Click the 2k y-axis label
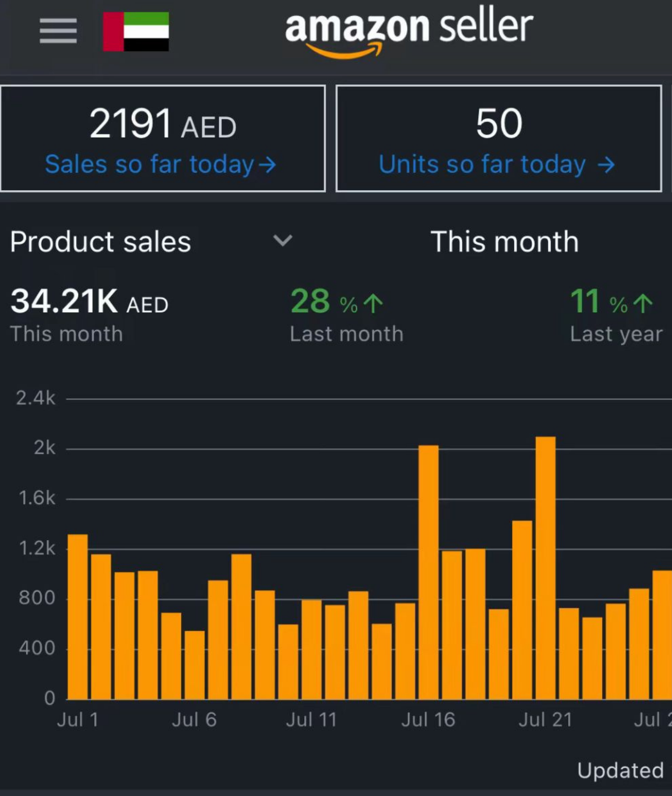The width and height of the screenshot is (672, 796). pyautogui.click(x=44, y=448)
